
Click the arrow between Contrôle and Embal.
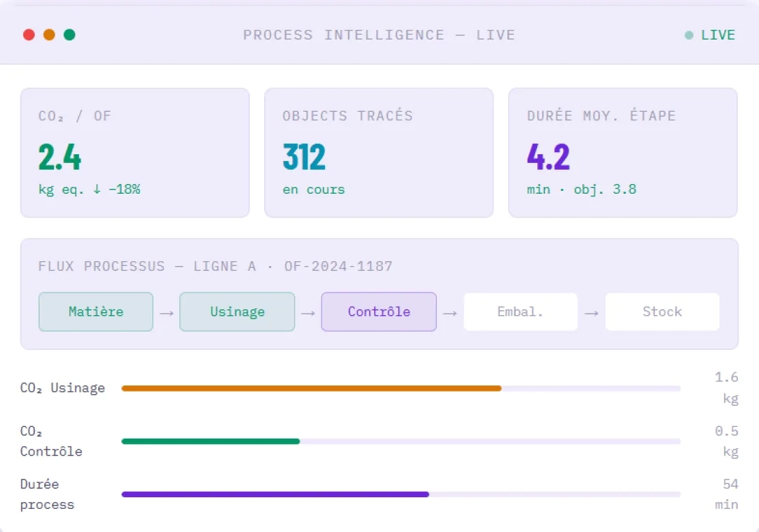tap(450, 313)
